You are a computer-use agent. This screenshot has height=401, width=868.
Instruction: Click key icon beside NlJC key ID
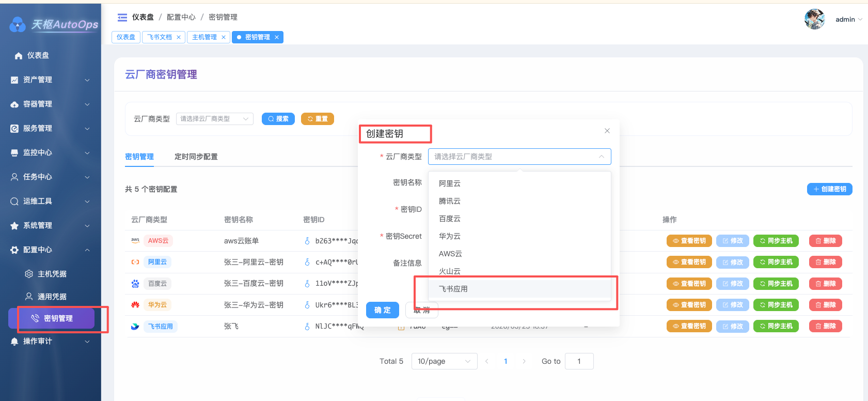click(x=307, y=327)
